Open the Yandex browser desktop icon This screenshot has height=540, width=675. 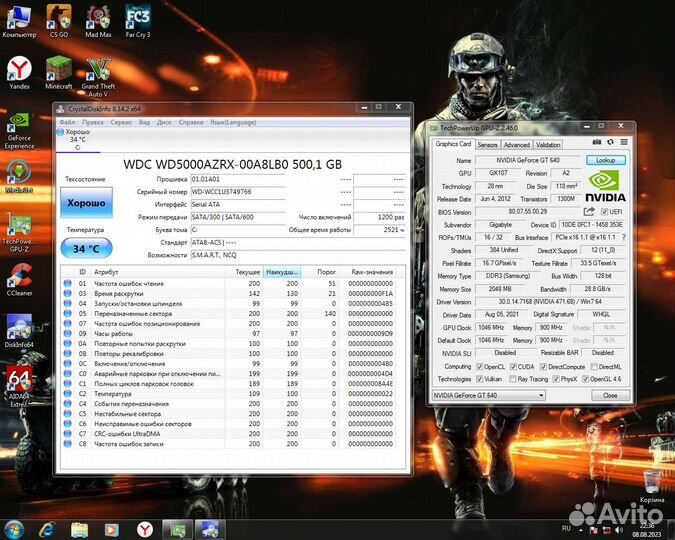click(19, 72)
